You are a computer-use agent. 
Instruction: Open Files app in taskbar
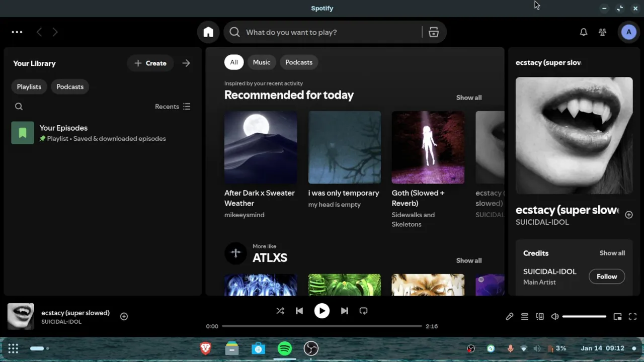232,348
